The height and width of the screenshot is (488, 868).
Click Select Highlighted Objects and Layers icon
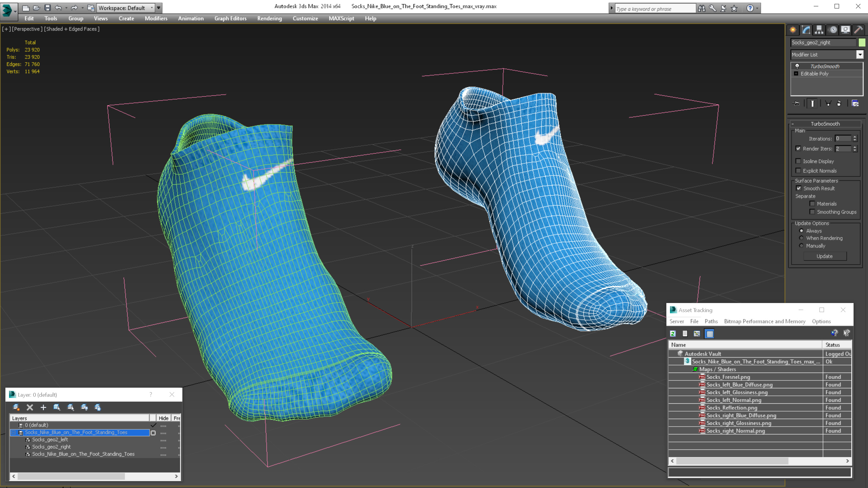tap(57, 408)
